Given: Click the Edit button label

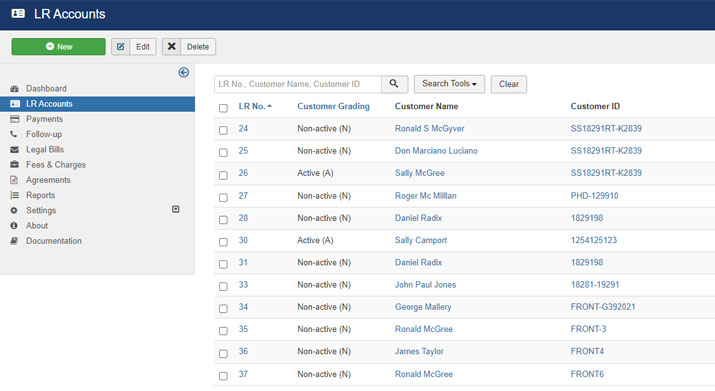Looking at the screenshot, I should pyautogui.click(x=143, y=47).
